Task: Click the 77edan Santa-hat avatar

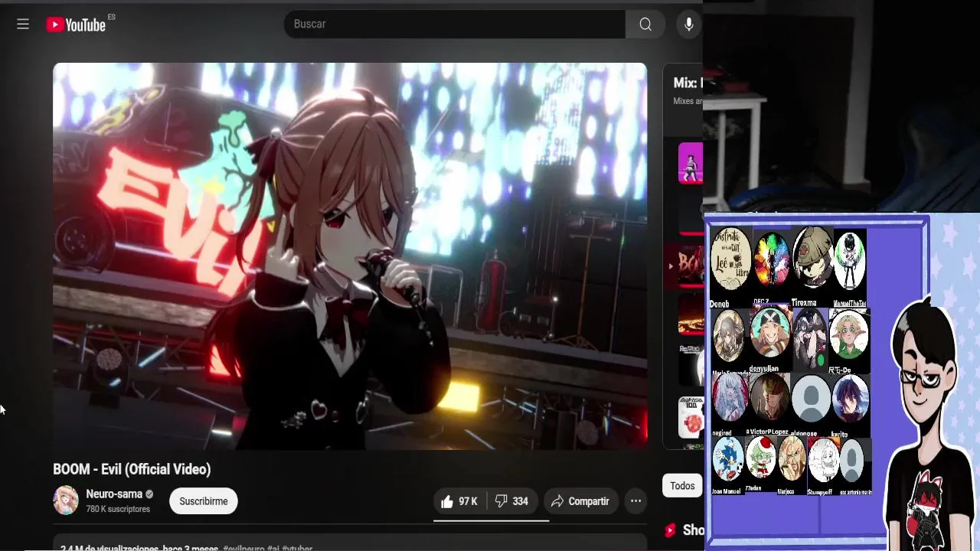Action: 761,458
